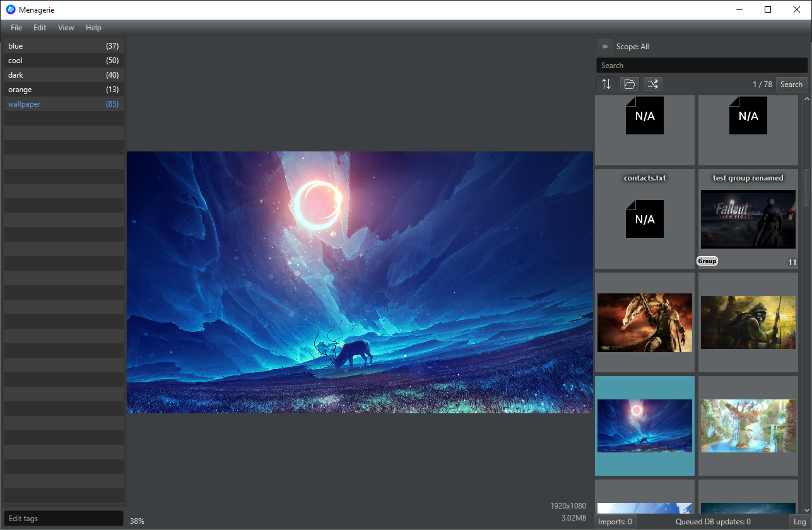Toggle the open groups folder button
This screenshot has width=812, height=530.
(630, 84)
